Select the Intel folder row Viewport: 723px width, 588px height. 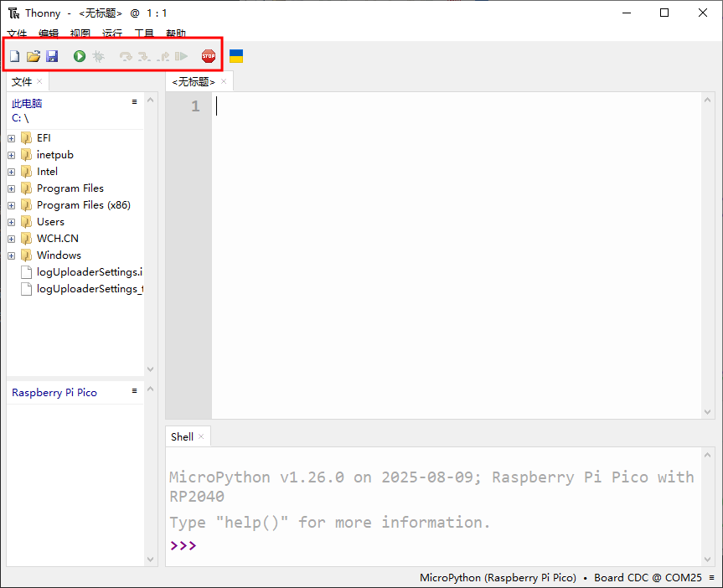(75, 172)
